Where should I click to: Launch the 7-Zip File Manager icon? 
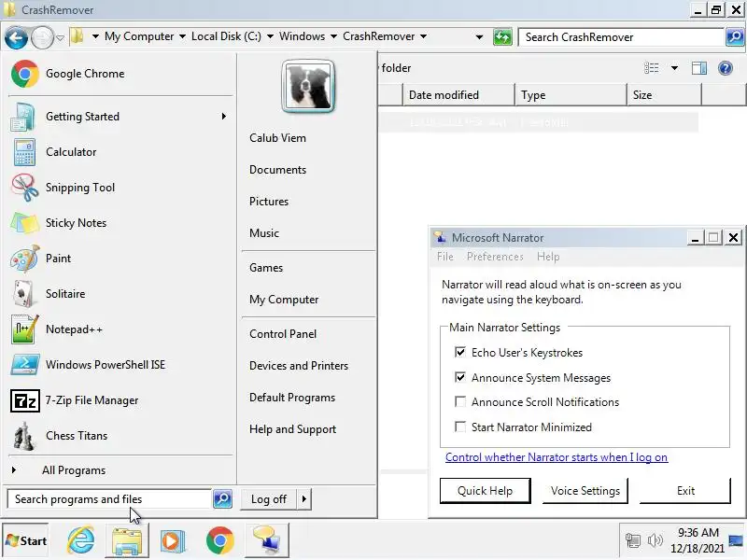tap(25, 400)
